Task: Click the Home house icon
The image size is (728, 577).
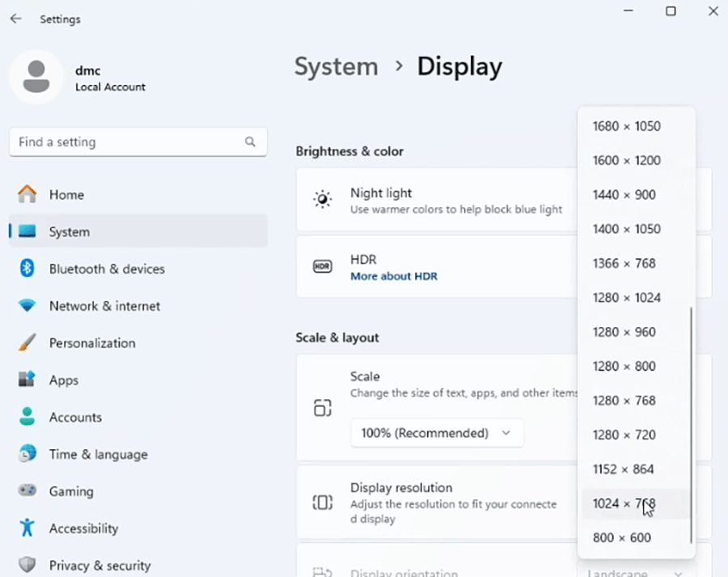Action: [27, 194]
